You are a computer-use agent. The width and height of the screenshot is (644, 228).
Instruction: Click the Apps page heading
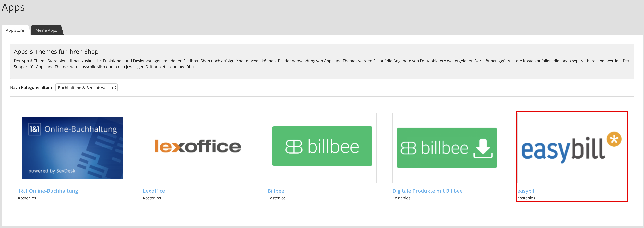13,7
